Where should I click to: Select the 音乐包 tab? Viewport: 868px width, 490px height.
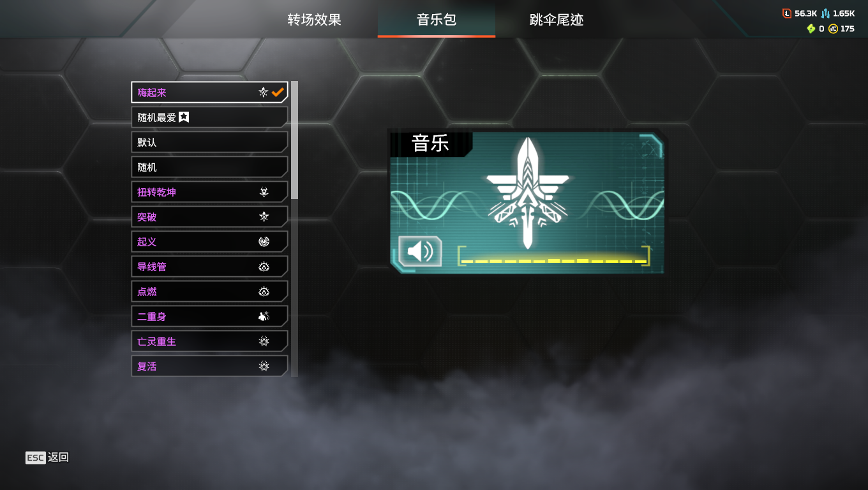[437, 20]
